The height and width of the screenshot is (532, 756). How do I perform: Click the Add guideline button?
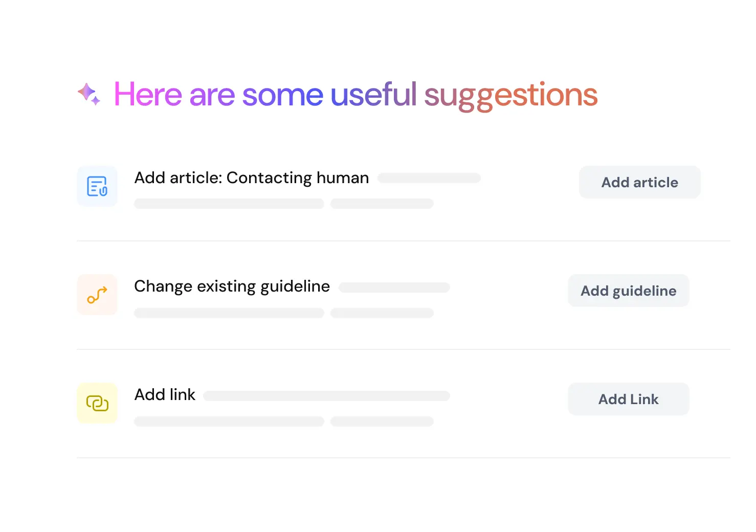628,291
